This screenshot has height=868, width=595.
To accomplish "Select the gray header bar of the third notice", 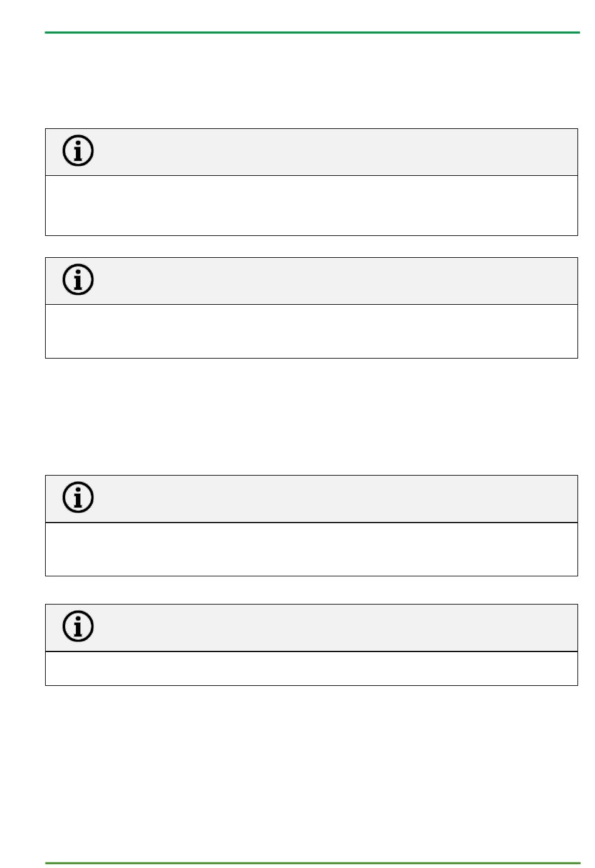I will point(311,499).
